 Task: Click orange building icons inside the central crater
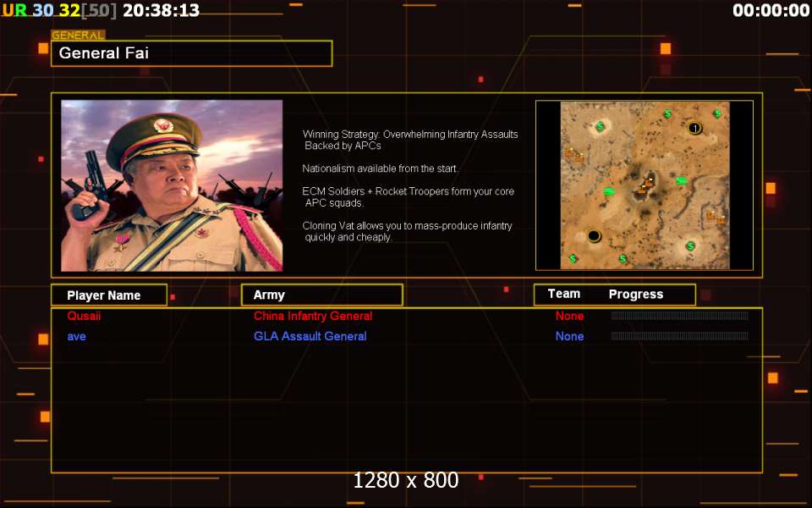pos(645,186)
